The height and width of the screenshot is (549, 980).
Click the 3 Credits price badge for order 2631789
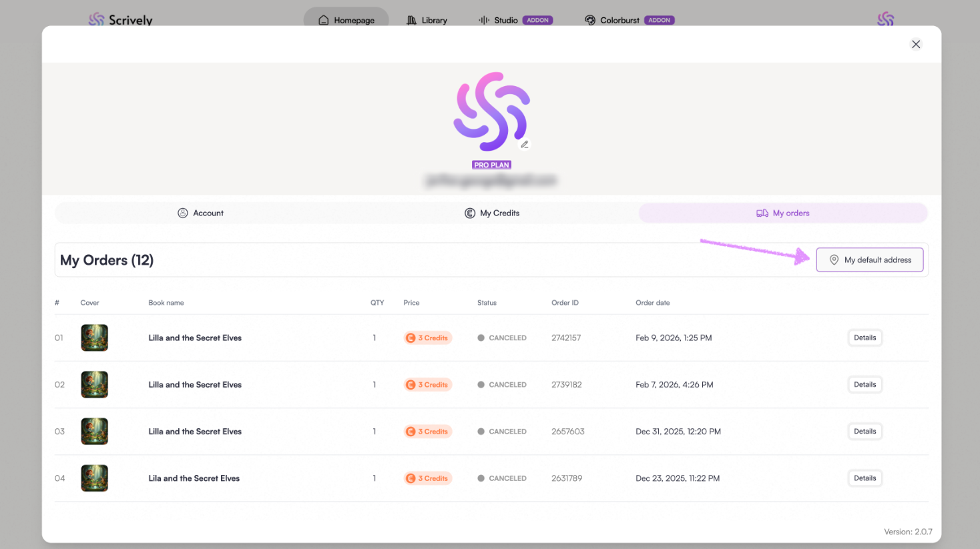[x=428, y=478]
